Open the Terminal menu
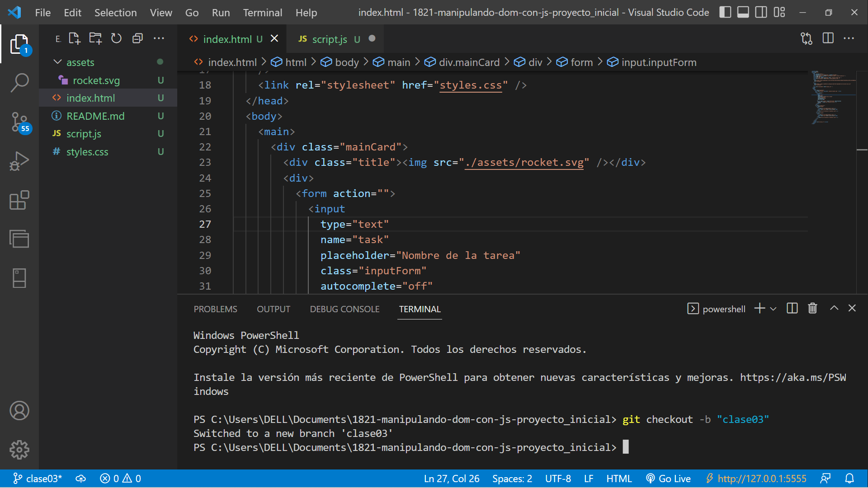 pos(262,13)
